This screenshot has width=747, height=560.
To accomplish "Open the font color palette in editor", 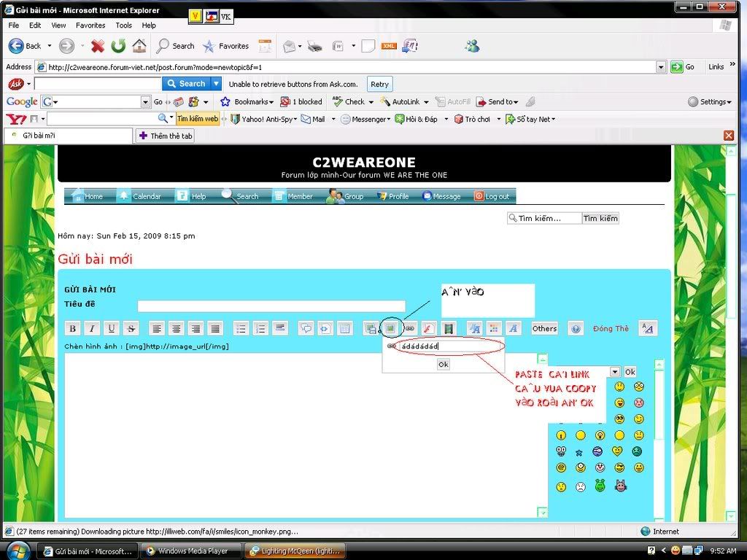I will click(494, 328).
